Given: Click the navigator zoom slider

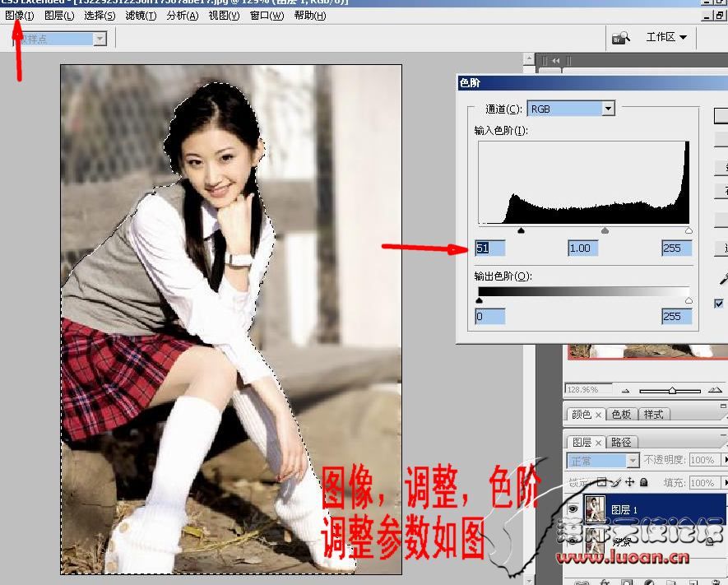Looking at the screenshot, I should point(670,391).
